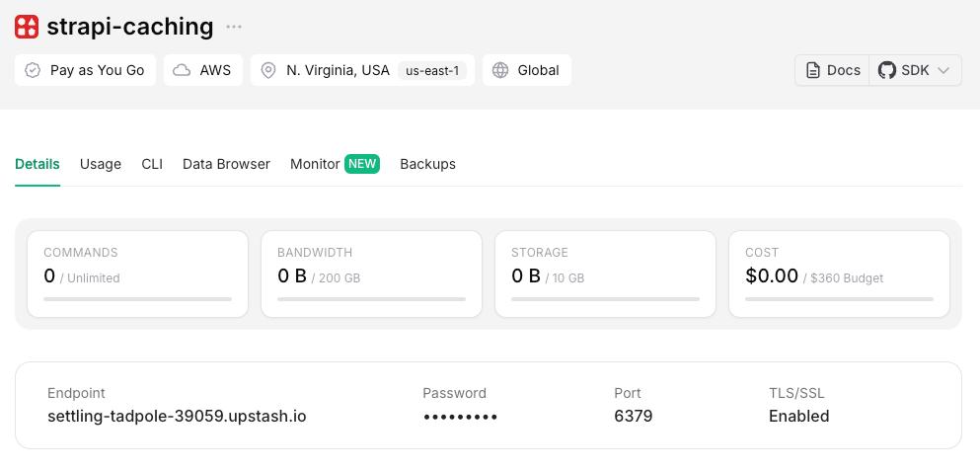Screen dimensions: 980x471
Task: Switch to the Usage tab
Action: (x=101, y=164)
